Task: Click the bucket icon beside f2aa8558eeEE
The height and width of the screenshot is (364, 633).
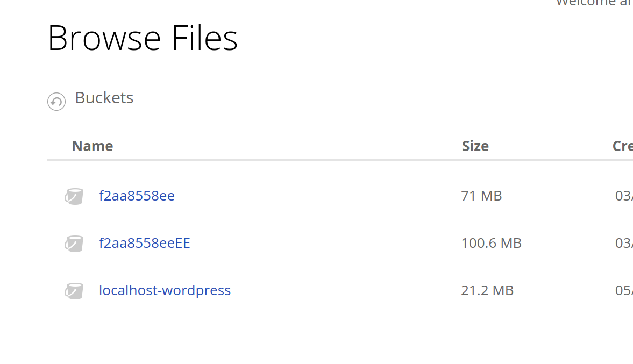Action: (74, 244)
